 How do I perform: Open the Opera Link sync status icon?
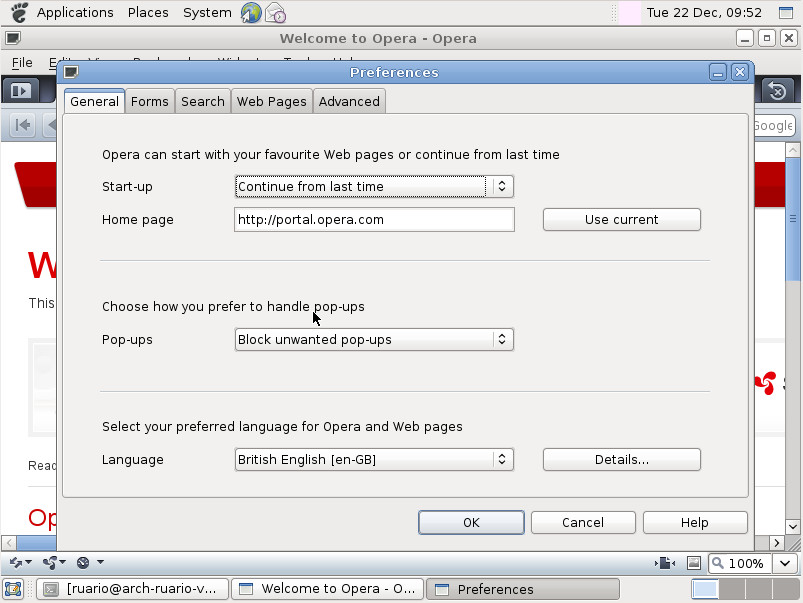(20, 563)
